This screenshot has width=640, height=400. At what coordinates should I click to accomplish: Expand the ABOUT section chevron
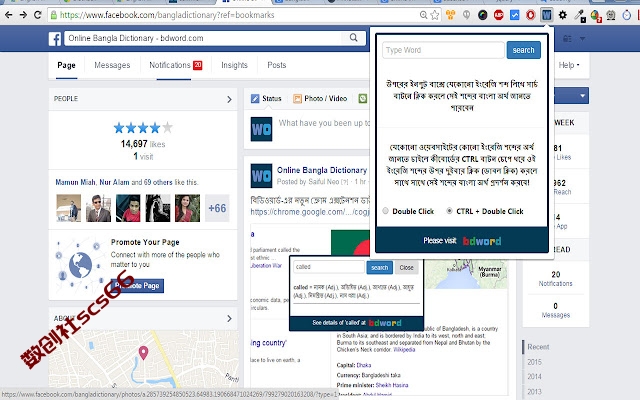click(229, 318)
